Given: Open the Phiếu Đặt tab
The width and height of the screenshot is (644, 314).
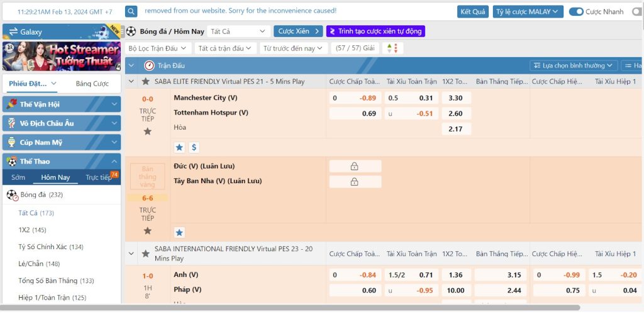Looking at the screenshot, I should [33, 84].
